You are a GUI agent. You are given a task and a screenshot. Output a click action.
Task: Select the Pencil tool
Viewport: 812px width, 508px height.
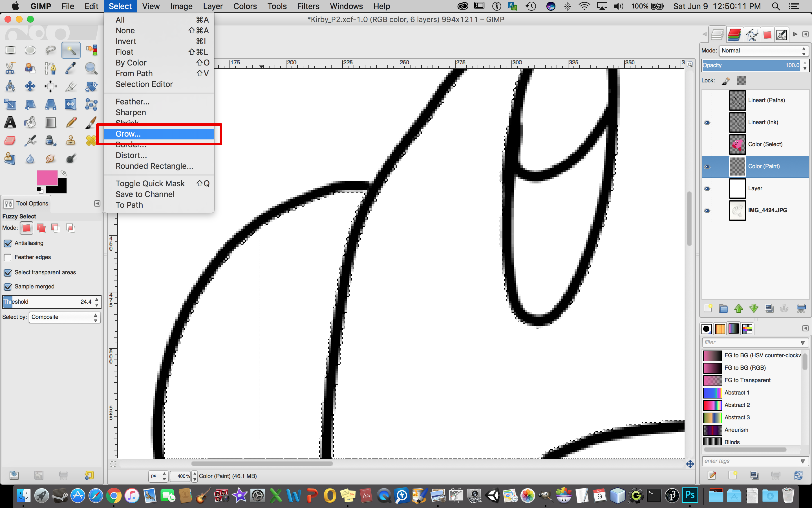click(x=71, y=122)
